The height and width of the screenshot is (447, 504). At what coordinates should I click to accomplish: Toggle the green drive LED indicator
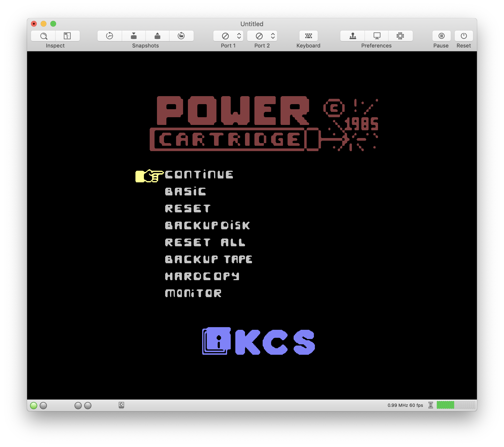34,405
